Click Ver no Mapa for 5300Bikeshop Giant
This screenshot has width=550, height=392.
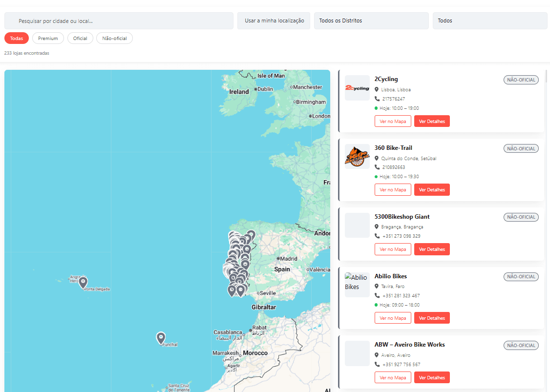click(393, 249)
